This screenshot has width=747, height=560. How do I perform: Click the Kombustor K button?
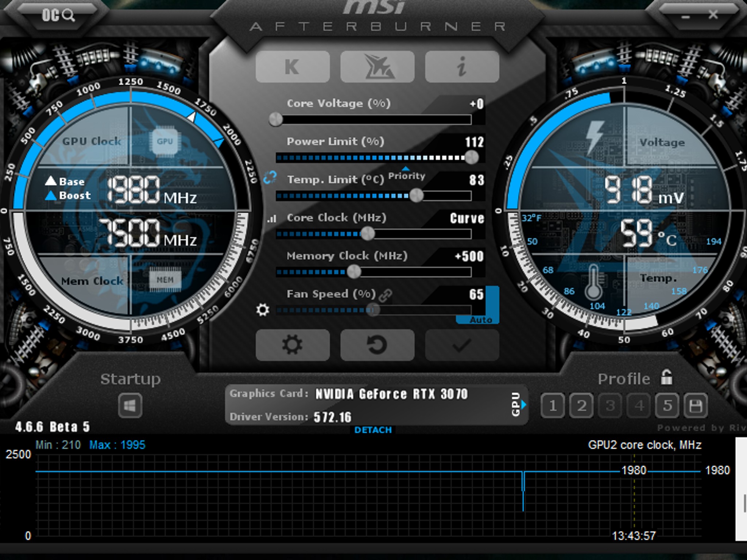[293, 67]
